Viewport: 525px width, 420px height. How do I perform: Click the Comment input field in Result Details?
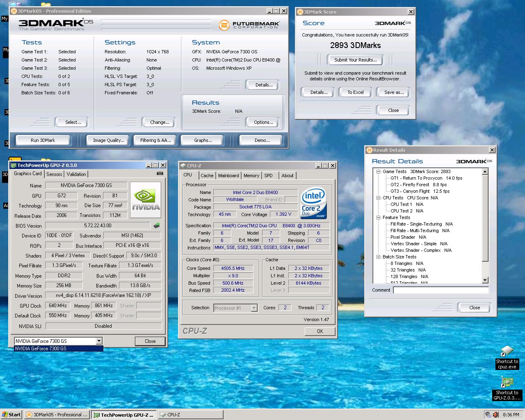click(441, 290)
